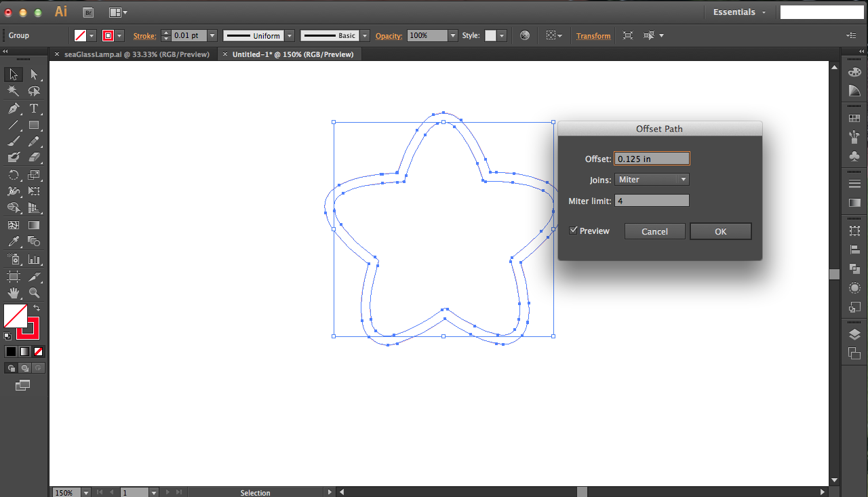Select the Symbol Sprayer tool

pyautogui.click(x=13, y=259)
